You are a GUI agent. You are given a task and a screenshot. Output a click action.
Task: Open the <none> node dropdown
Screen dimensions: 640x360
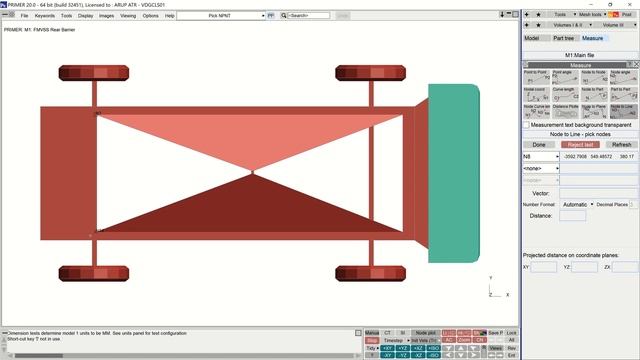point(541,168)
